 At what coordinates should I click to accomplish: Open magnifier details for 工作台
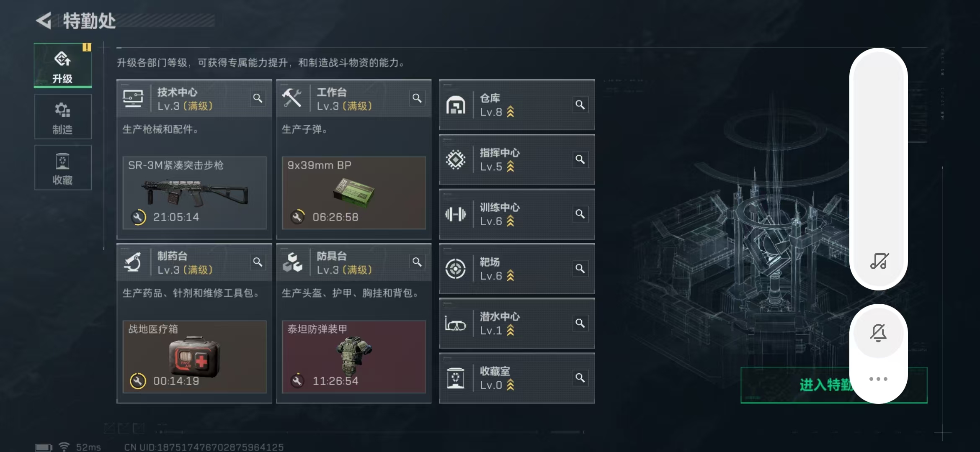click(417, 98)
